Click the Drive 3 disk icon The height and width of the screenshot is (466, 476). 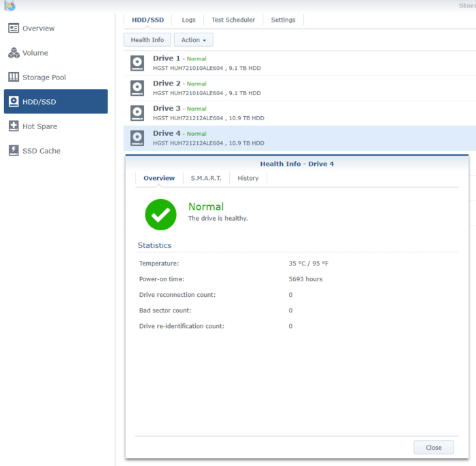137,113
